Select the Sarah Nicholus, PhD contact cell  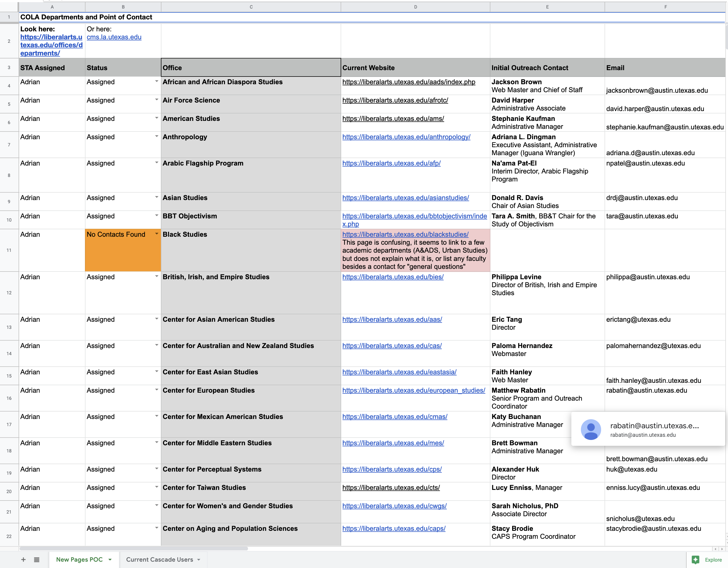(x=547, y=512)
